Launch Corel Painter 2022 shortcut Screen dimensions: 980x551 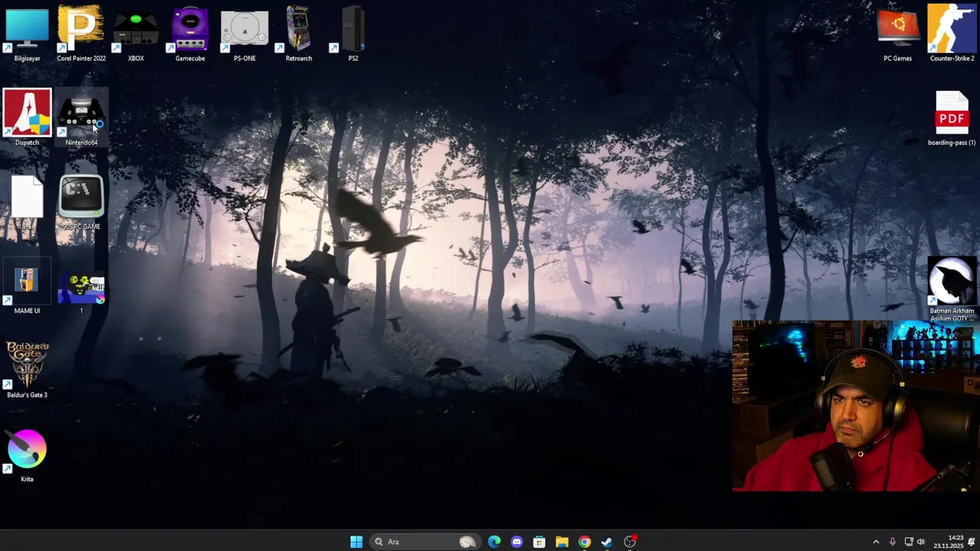pyautogui.click(x=81, y=32)
